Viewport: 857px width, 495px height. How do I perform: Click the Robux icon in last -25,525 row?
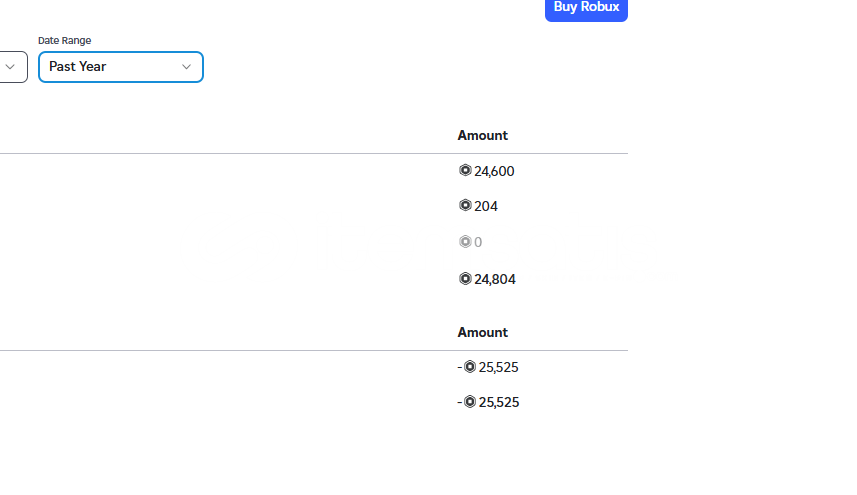(x=469, y=402)
